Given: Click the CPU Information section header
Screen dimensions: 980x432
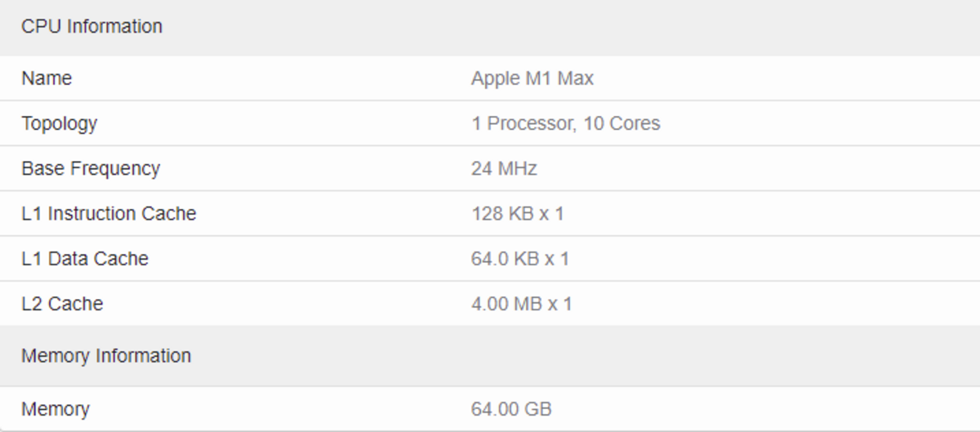Looking at the screenshot, I should (91, 26).
